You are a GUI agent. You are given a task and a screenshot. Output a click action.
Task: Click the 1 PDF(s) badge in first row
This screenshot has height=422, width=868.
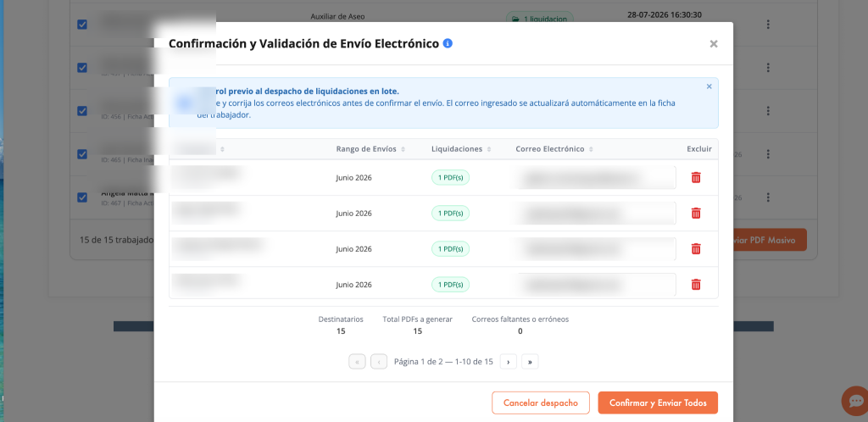451,178
